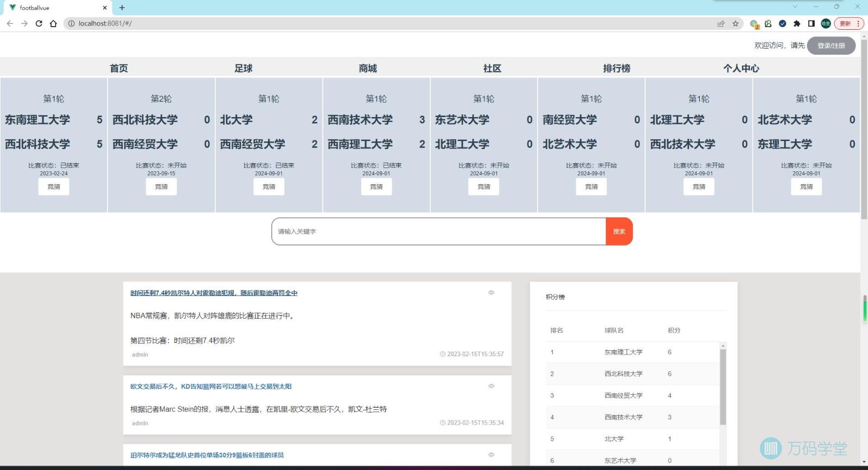Open the 个人中心 menu item
Screen dimensions: 868x470
click(741, 68)
